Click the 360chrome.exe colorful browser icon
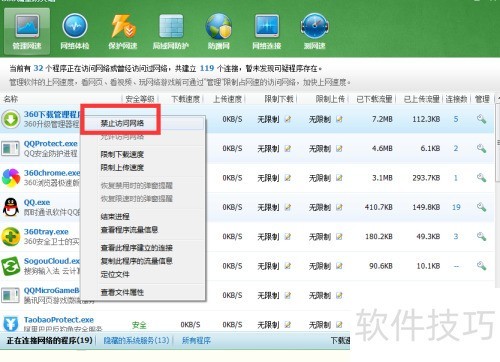500x362 pixels. click(11, 178)
